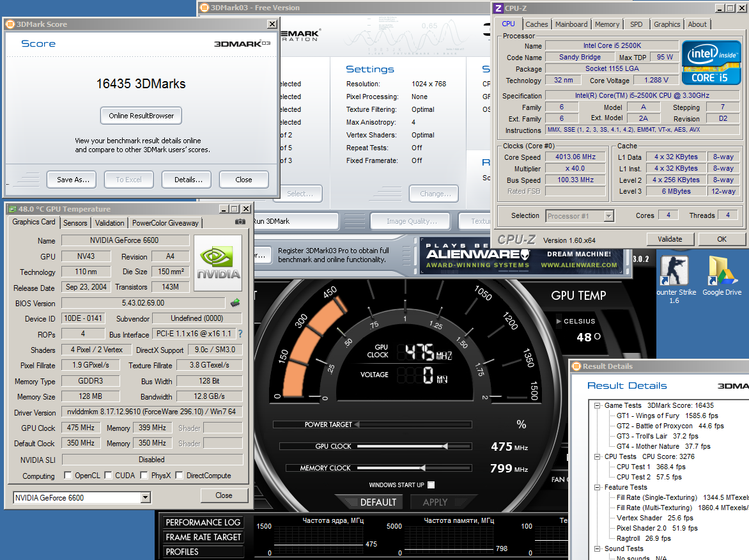The height and width of the screenshot is (560, 749).
Task: Enable the Windows Start Up checkbox
Action: coord(431,485)
